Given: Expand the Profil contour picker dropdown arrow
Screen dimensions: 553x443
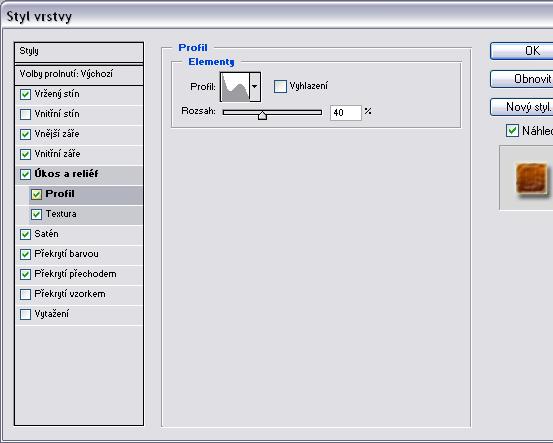Looking at the screenshot, I should [x=255, y=87].
